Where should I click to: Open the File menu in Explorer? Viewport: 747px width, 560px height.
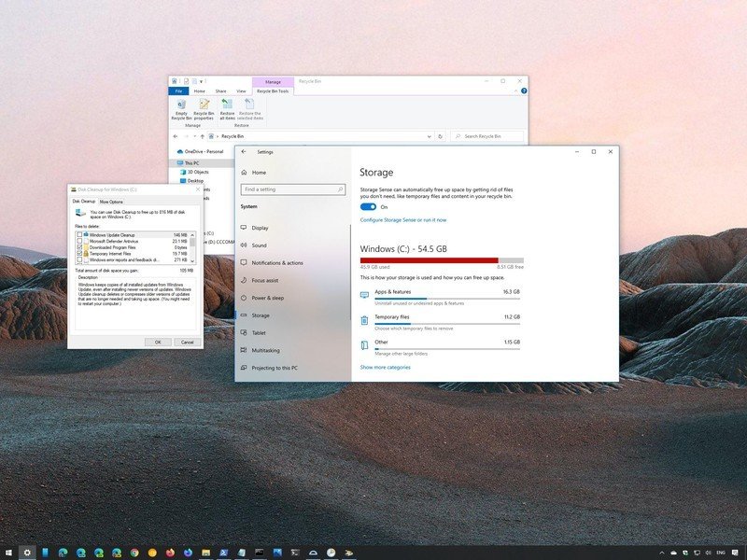click(177, 91)
